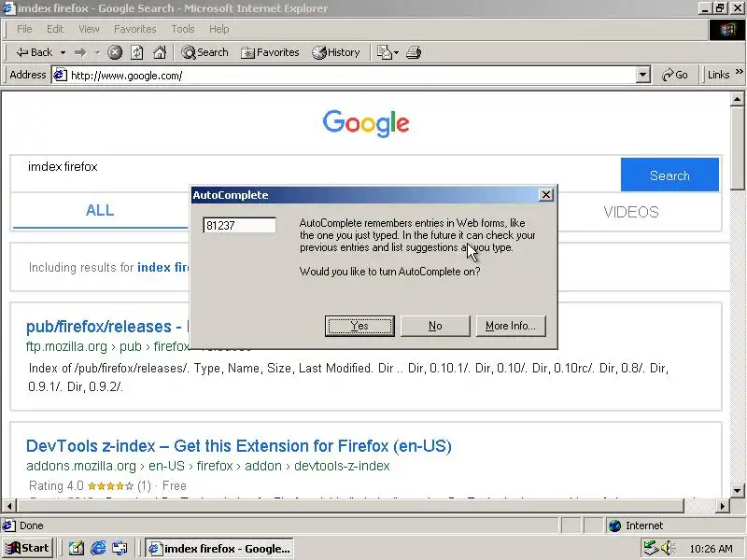Click the volume speaker tray icon
The width and height of the screenshot is (747, 560).
(x=666, y=548)
